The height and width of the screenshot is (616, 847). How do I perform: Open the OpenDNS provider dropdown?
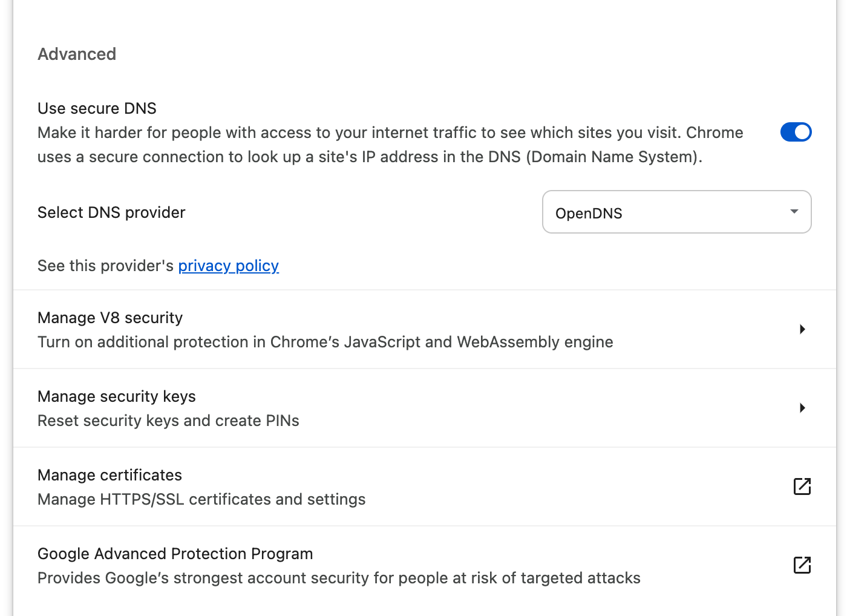[x=676, y=212]
